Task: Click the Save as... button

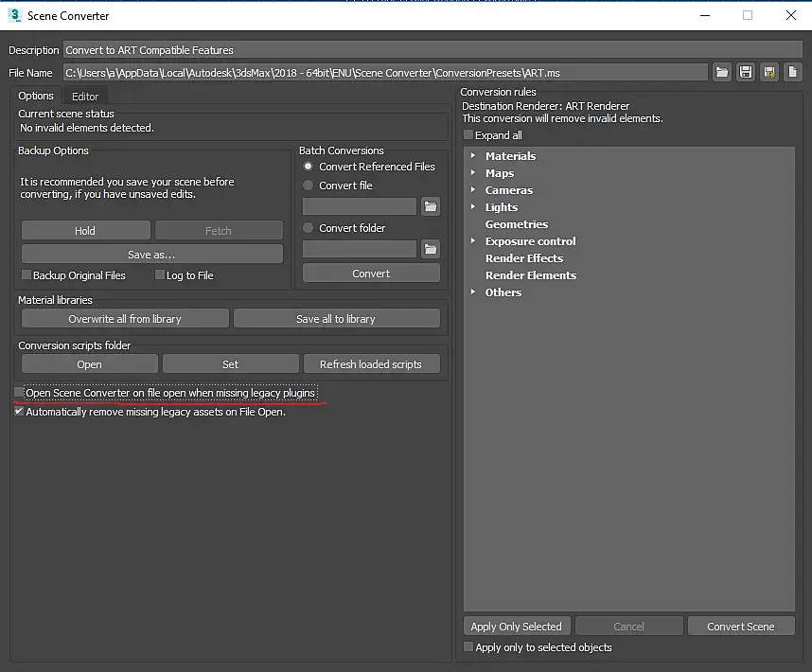Action: (x=151, y=255)
